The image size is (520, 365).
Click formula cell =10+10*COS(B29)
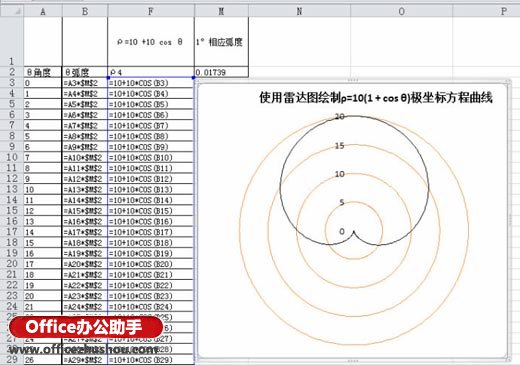[151, 360]
